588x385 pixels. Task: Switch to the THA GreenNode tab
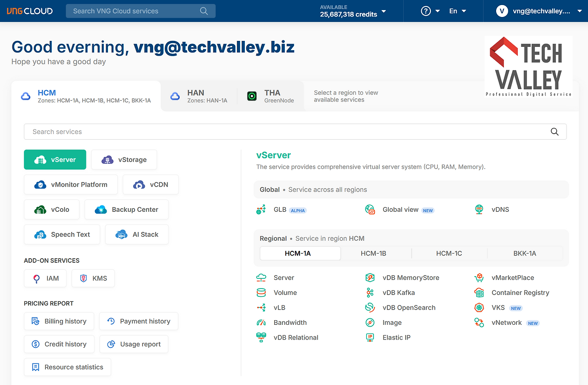pos(271,96)
